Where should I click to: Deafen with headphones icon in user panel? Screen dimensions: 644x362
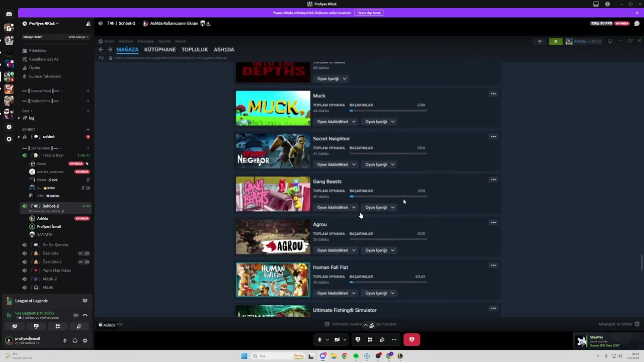[74, 341]
